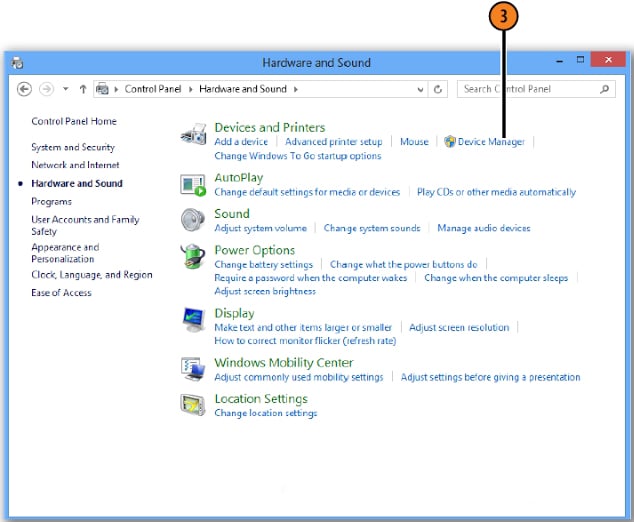Click Change battery settings
This screenshot has height=522, width=634.
coord(263,264)
